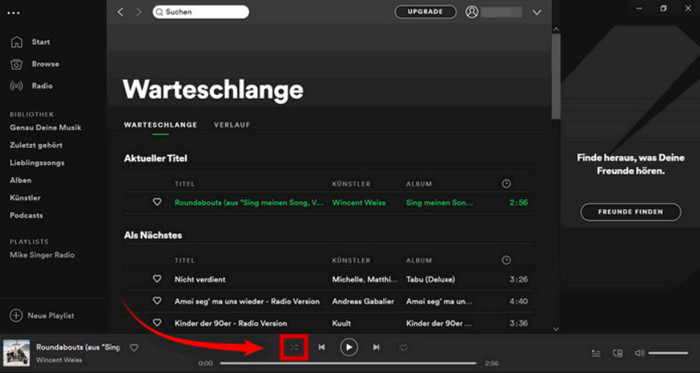The image size is (700, 373).
Task: Mute audio with the speaker icon
Action: tap(639, 353)
